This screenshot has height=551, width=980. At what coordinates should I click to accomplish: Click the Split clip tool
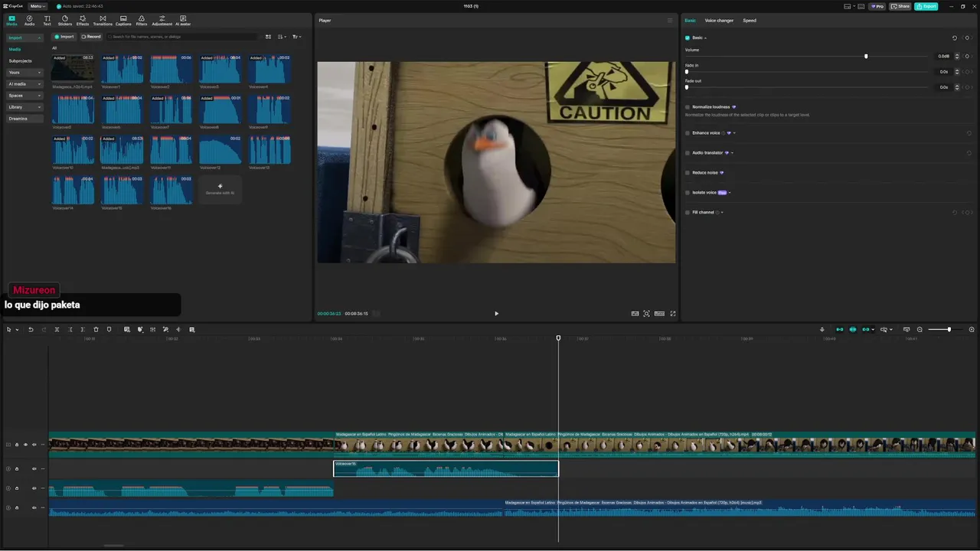click(57, 329)
